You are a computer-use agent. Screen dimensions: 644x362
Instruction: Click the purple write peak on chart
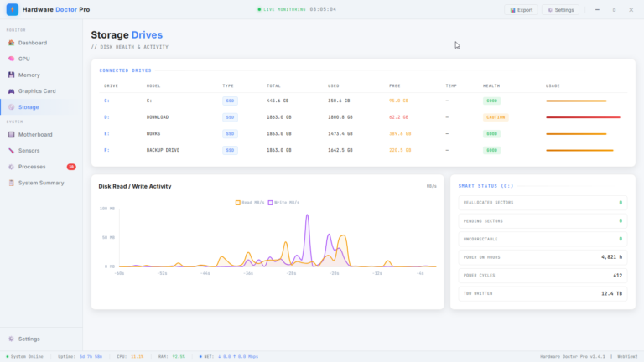[307, 216]
